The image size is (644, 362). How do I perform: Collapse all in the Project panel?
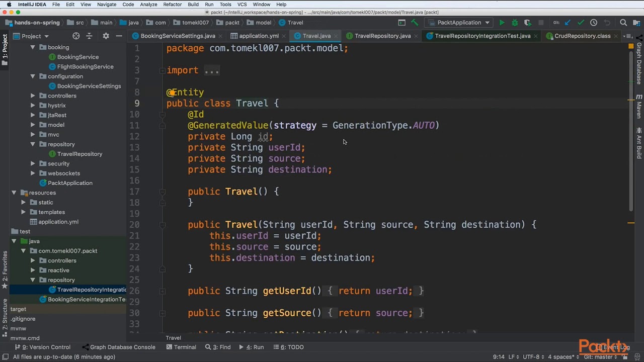tap(90, 36)
